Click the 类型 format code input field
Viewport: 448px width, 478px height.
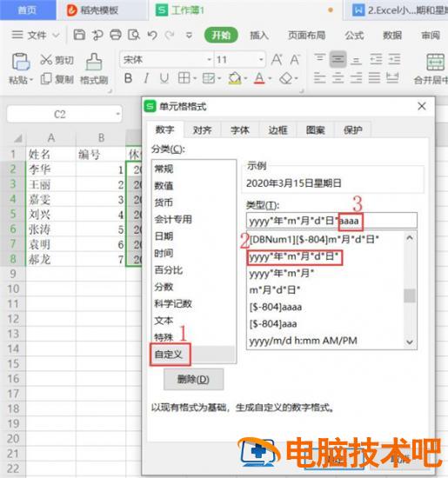tap(331, 220)
